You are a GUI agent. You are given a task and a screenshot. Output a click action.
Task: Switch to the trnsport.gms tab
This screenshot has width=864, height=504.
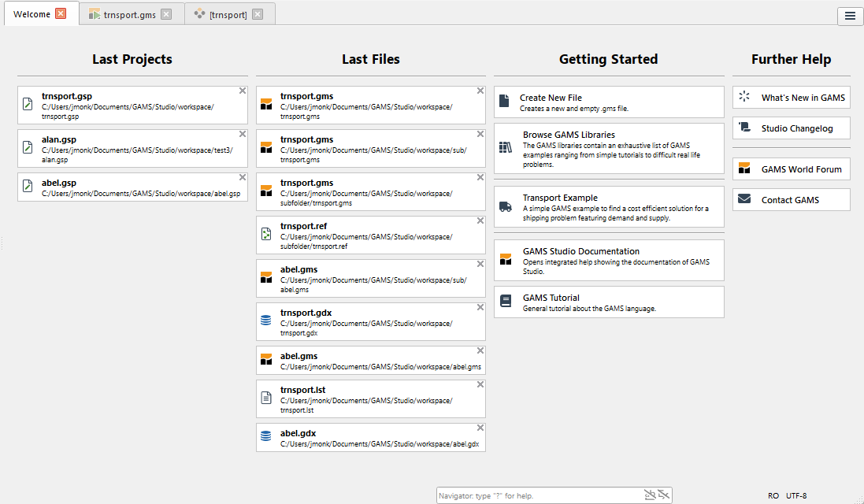pyautogui.click(x=129, y=15)
